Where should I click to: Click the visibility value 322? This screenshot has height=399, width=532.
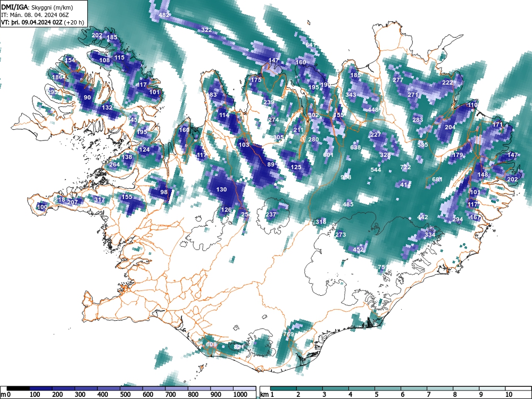click(206, 30)
